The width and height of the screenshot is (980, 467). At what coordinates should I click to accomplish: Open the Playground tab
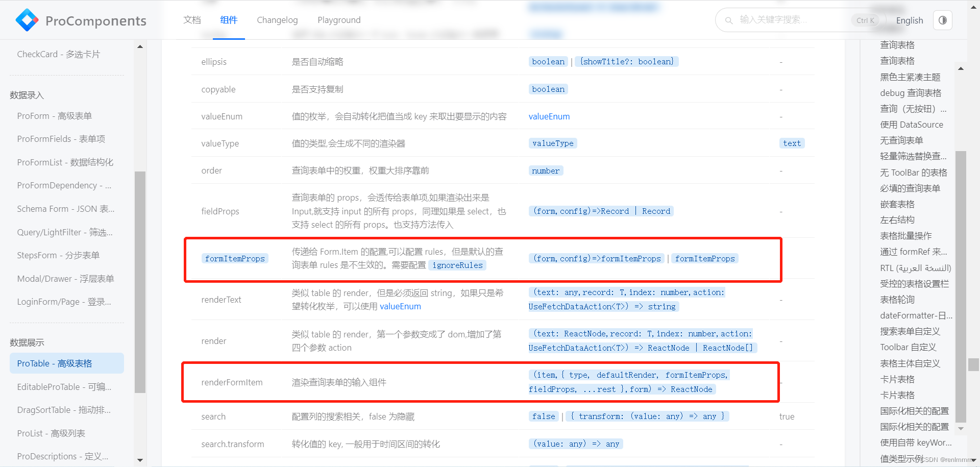click(x=339, y=20)
